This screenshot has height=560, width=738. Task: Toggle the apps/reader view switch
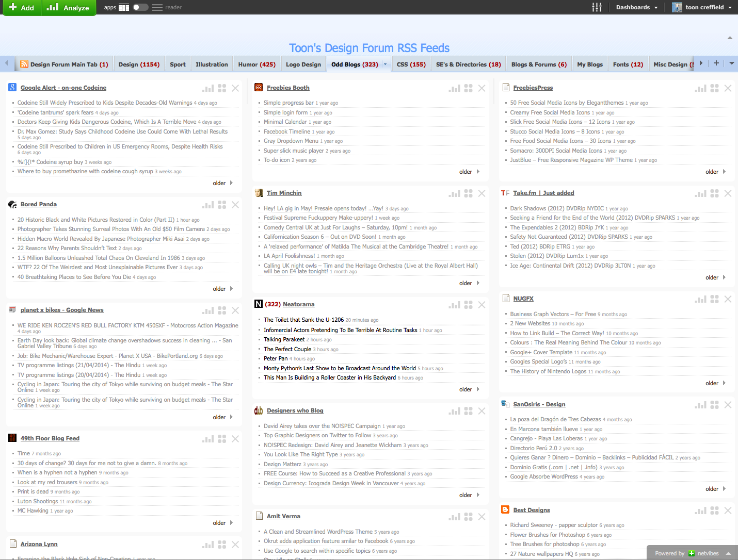pos(140,7)
